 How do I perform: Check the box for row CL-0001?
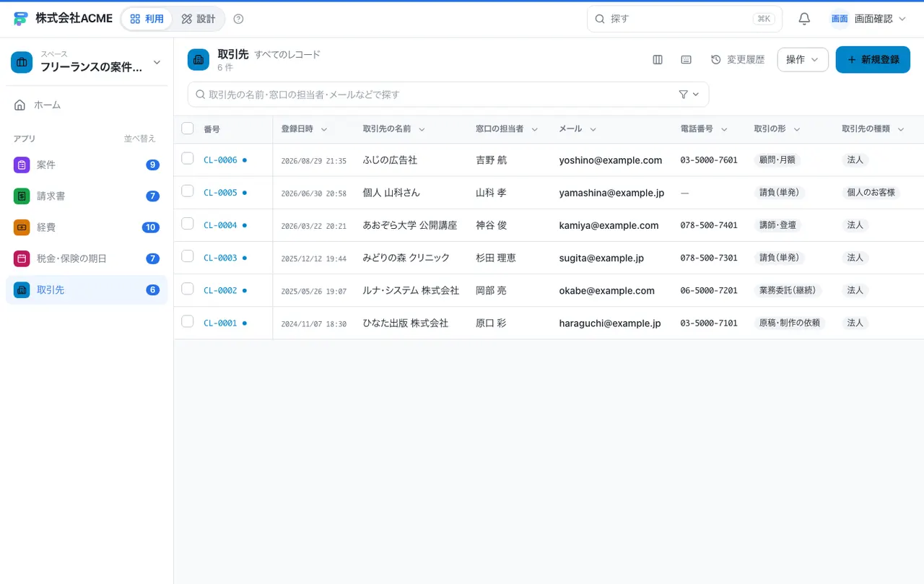point(188,321)
